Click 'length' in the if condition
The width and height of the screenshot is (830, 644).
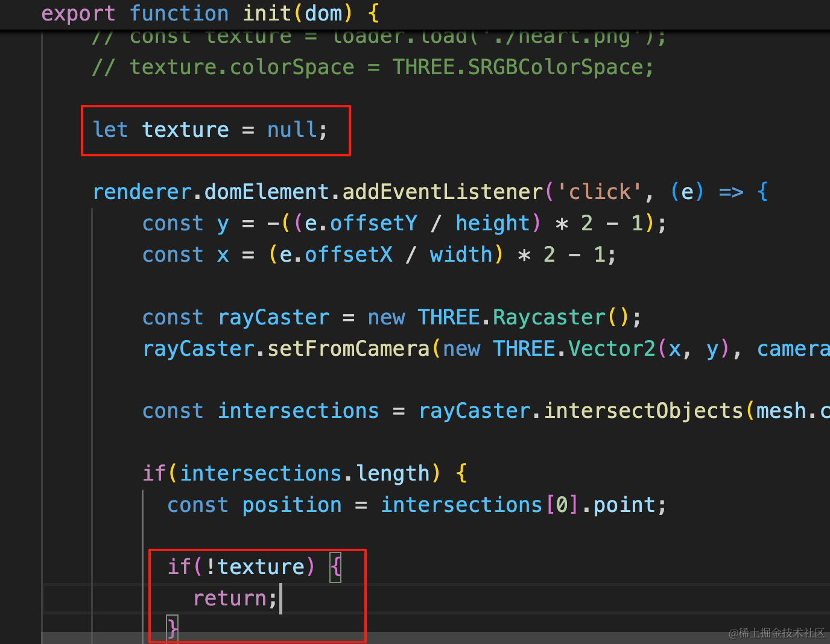pyautogui.click(x=393, y=473)
